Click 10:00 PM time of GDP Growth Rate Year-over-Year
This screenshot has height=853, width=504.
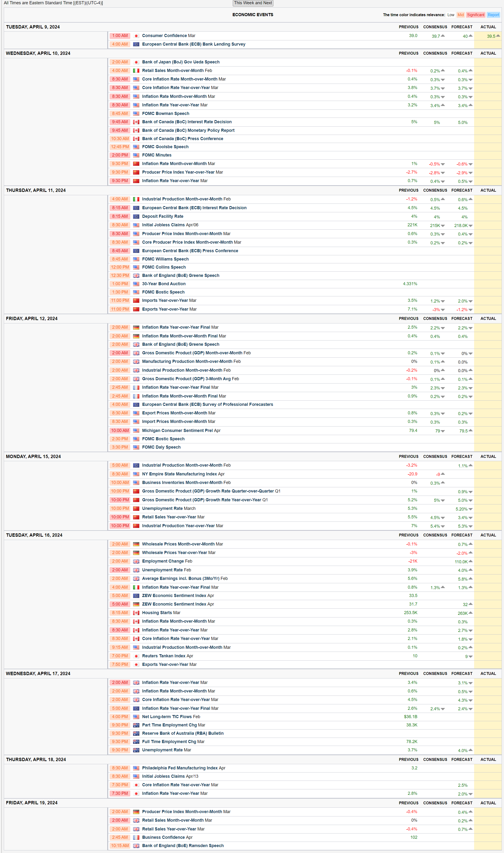pos(120,500)
